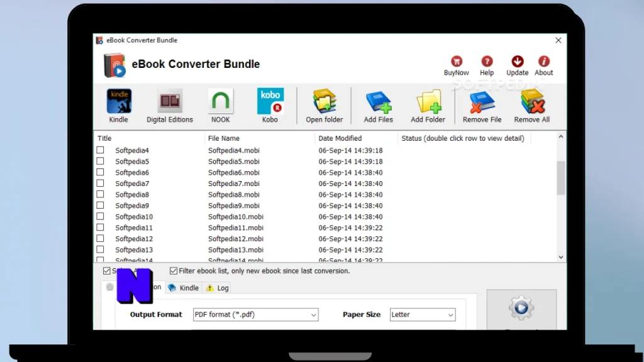644x362 pixels.
Task: Check the Softpedia13 checkbox
Action: tap(100, 250)
